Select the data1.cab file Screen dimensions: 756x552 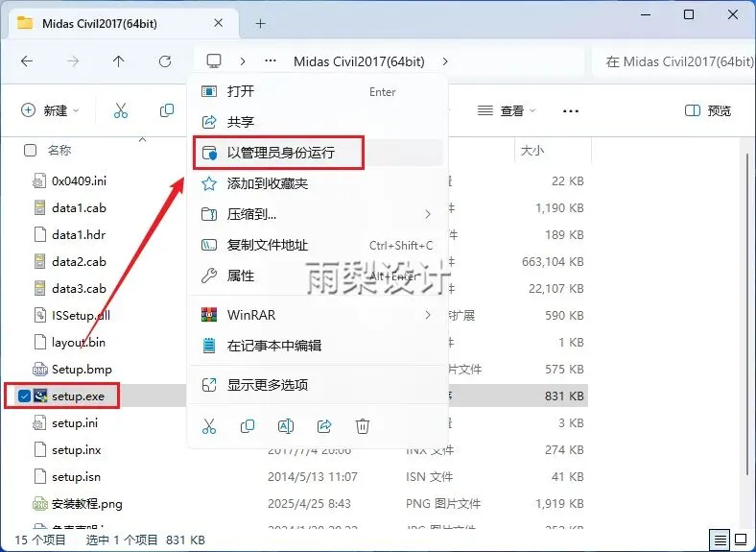[79, 208]
